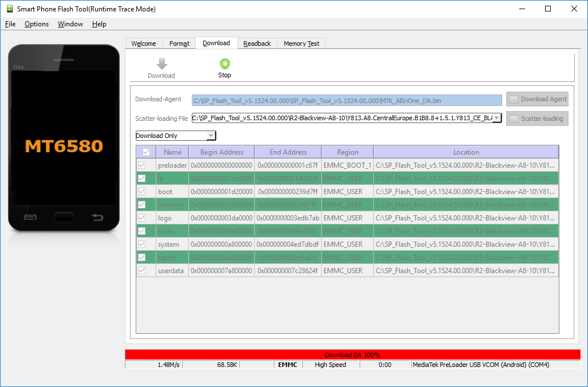The image size is (588, 387).
Task: Click the EMMC indicator in status bar
Action: (287, 364)
